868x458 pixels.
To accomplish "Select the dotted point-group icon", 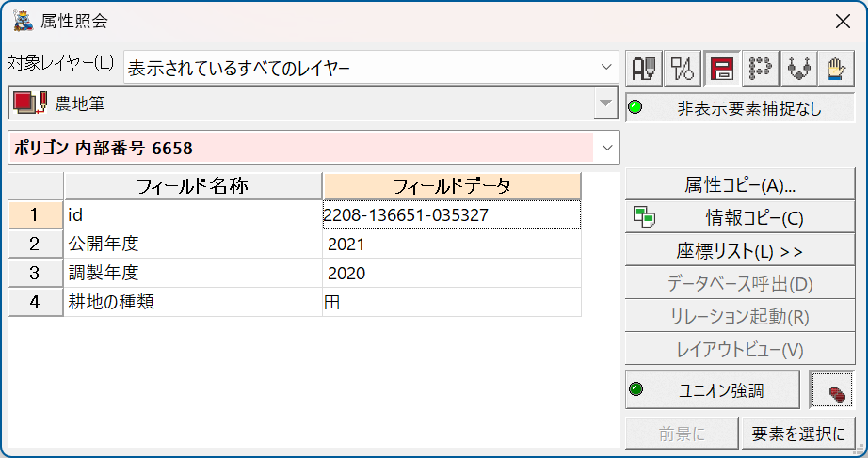I will click(x=760, y=69).
